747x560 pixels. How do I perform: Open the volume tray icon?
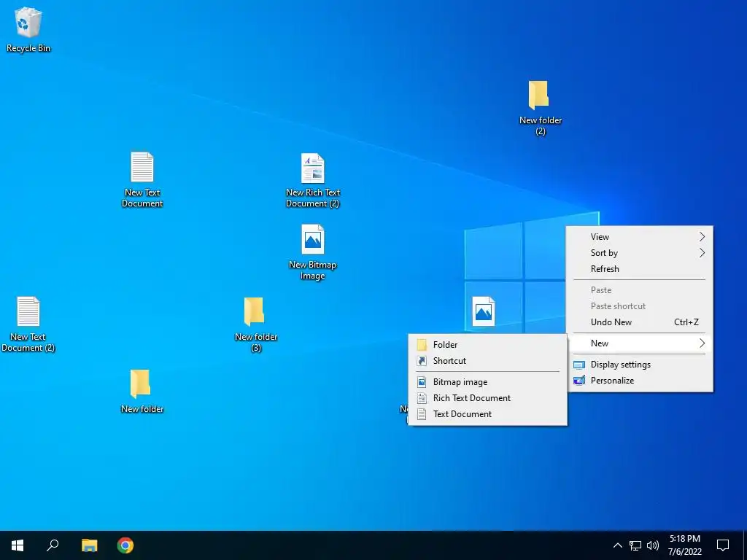click(x=653, y=545)
